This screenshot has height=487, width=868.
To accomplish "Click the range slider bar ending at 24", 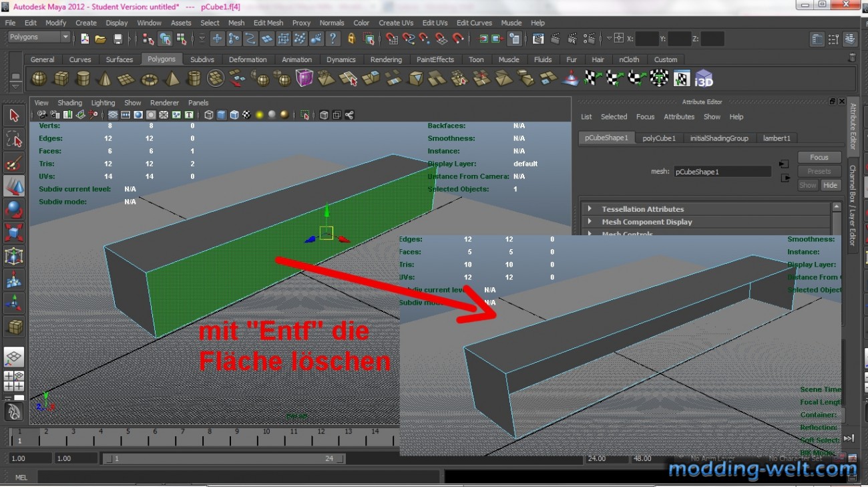I will [224, 459].
